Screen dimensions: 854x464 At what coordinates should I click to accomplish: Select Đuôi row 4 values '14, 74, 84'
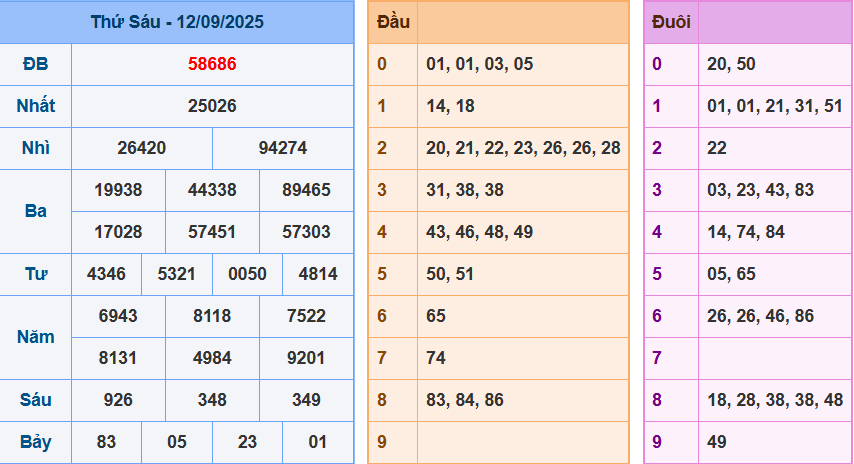746,231
